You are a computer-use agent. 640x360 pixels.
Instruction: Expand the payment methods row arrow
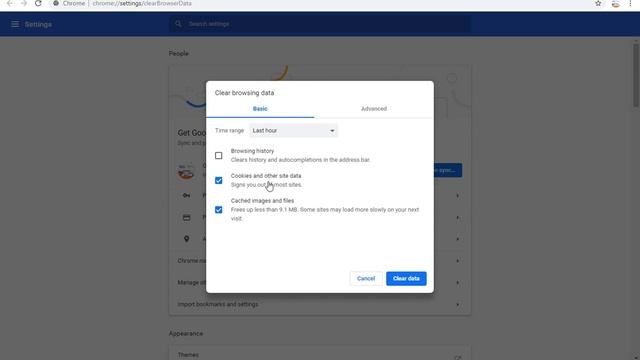point(458,218)
